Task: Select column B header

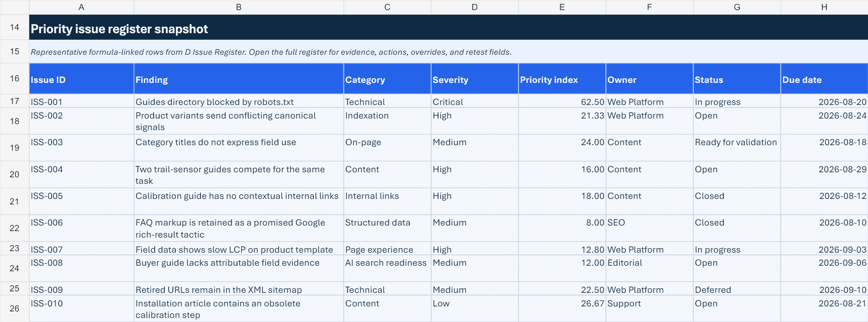Action: pos(239,7)
